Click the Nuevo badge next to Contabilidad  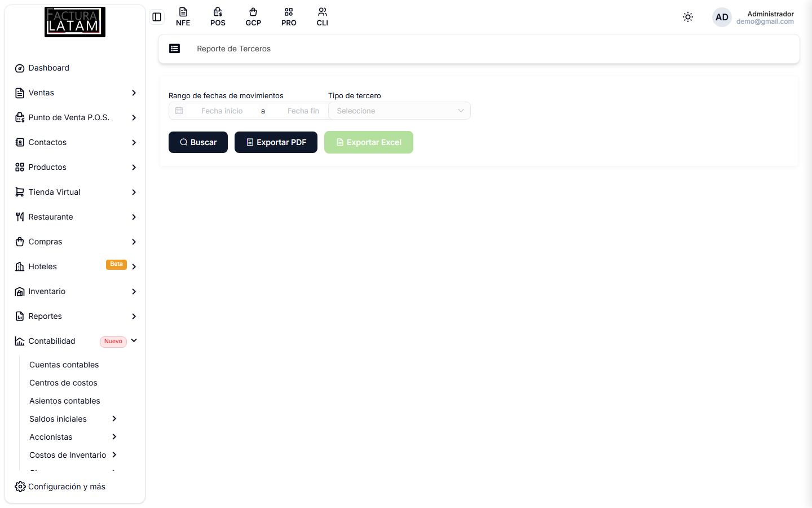(x=113, y=341)
